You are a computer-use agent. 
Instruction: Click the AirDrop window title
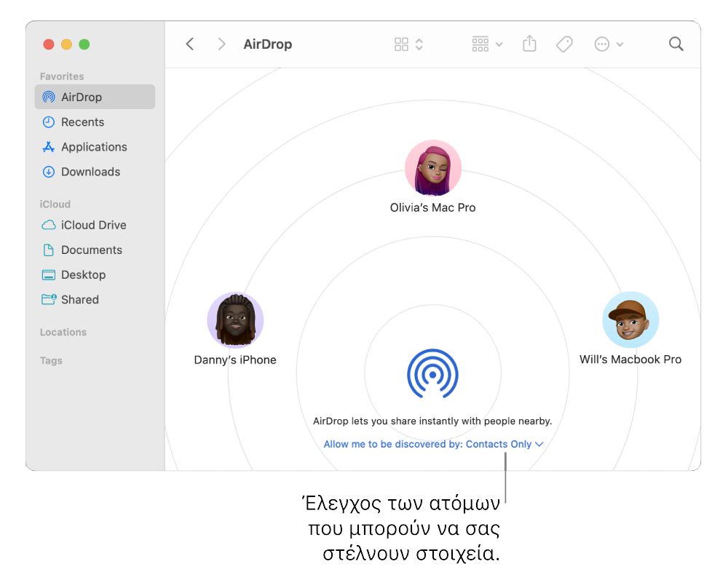(268, 44)
